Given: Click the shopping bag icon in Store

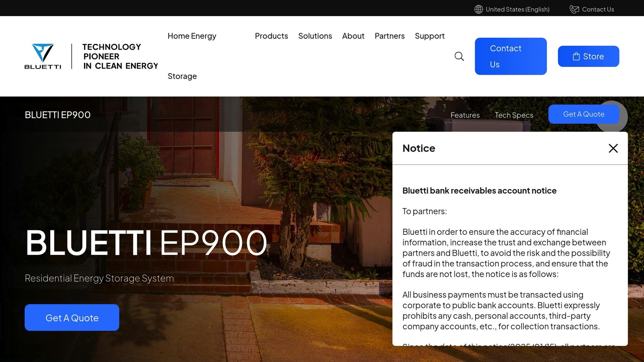Looking at the screenshot, I should pos(576,56).
